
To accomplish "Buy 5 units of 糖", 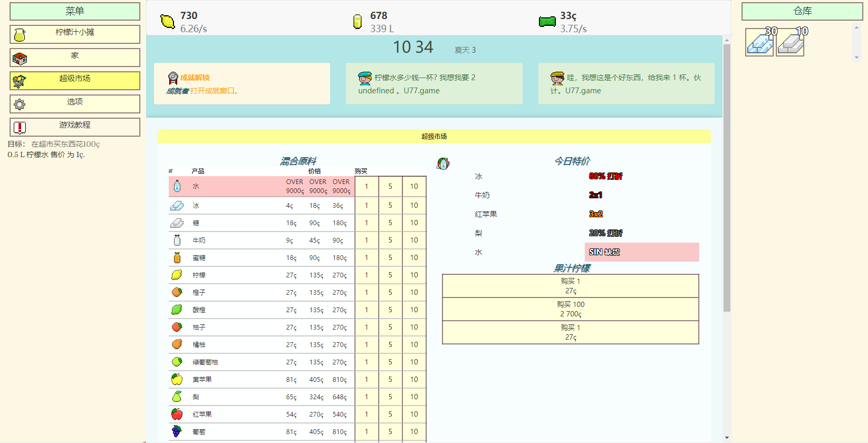I will pos(390,223).
